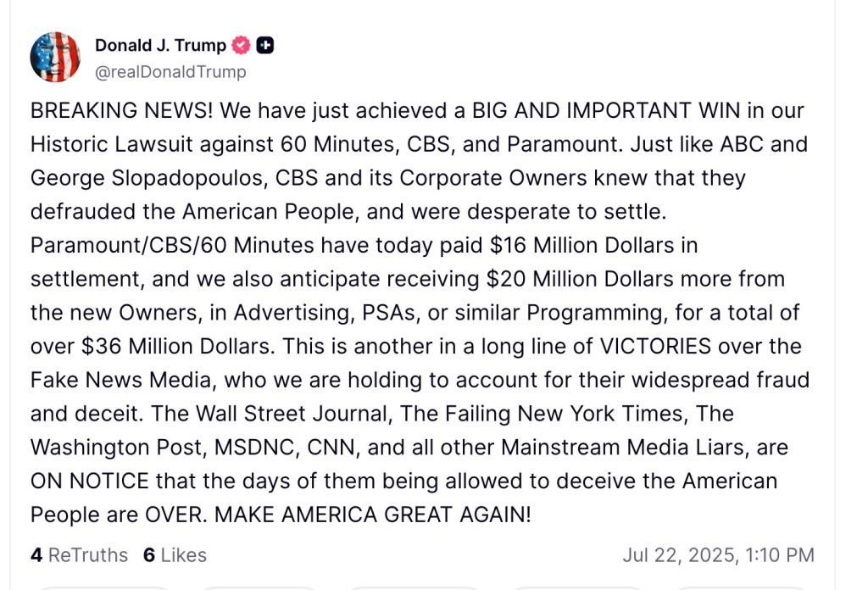Visit the @realDonaldTrump handle link

tap(170, 72)
